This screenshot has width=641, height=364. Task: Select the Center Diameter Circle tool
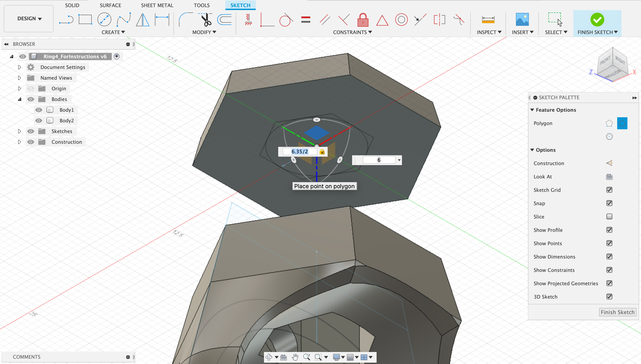click(104, 20)
